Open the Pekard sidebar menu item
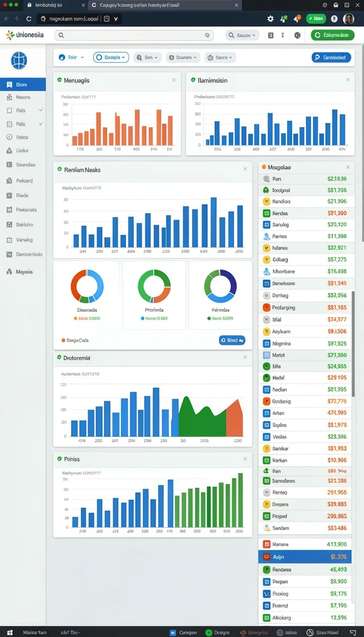Viewport: 364px width, 637px height. click(x=23, y=181)
